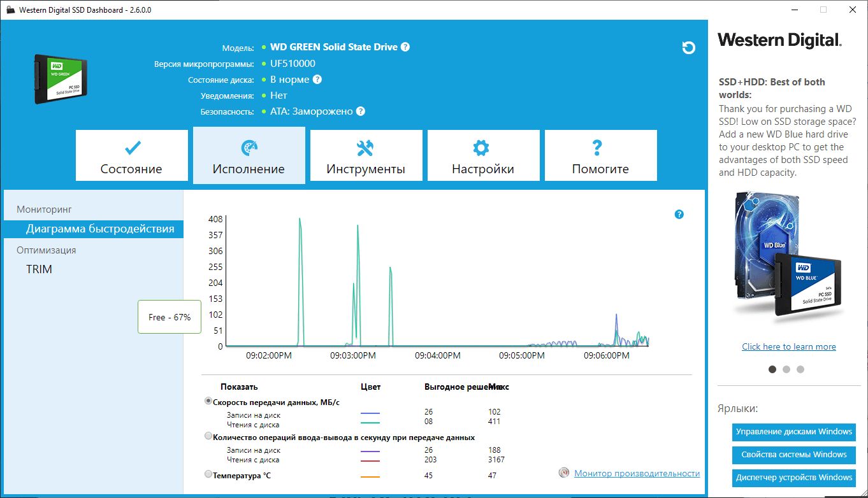
Task: Click the 'Free - 67%' label
Action: click(170, 317)
